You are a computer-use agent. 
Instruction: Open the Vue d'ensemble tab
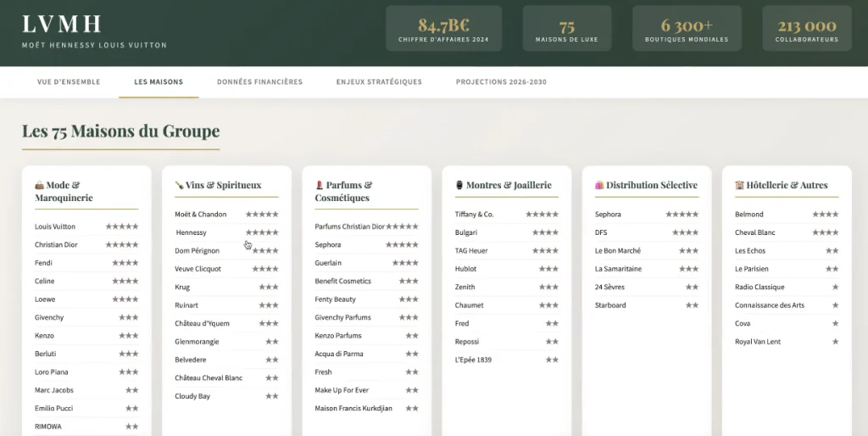(x=69, y=82)
